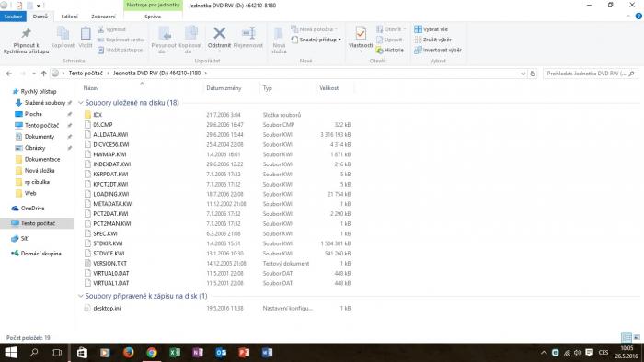This screenshot has width=644, height=362.
Task: Select Vybrat vše in ribbon
Action: pyautogui.click(x=431, y=29)
